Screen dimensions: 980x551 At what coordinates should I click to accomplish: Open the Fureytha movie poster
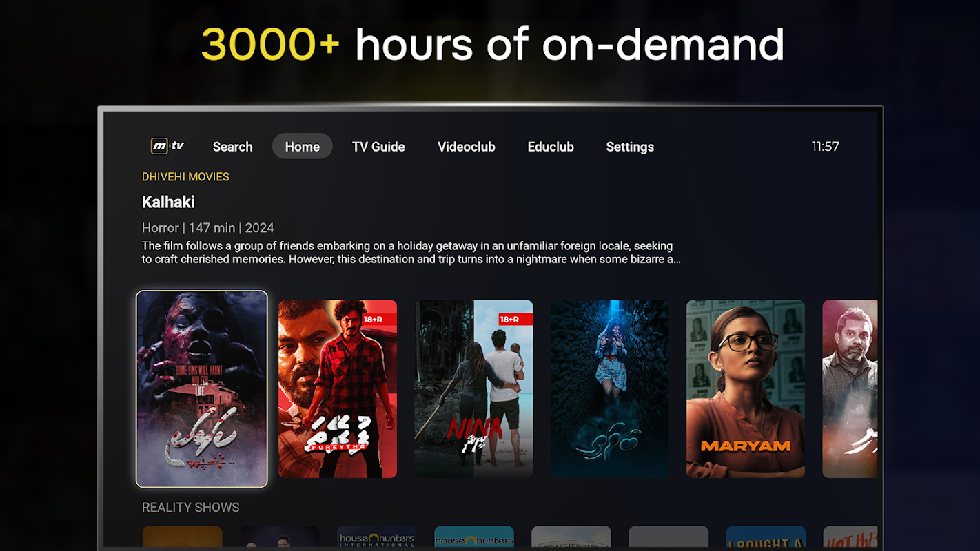338,389
